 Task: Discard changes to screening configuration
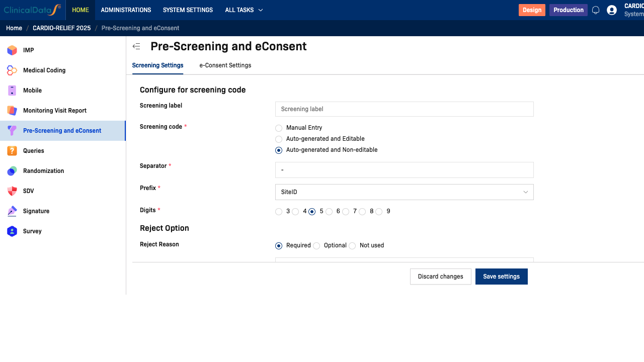click(440, 276)
